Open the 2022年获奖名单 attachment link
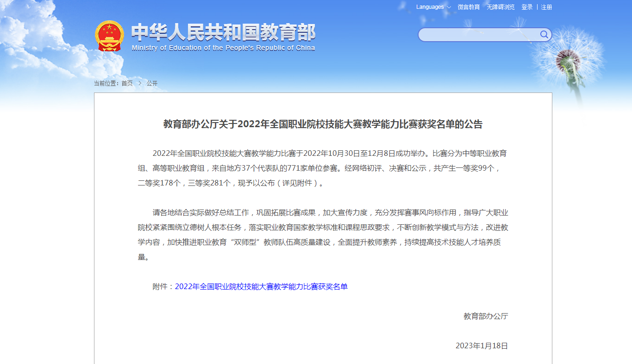 [x=261, y=287]
